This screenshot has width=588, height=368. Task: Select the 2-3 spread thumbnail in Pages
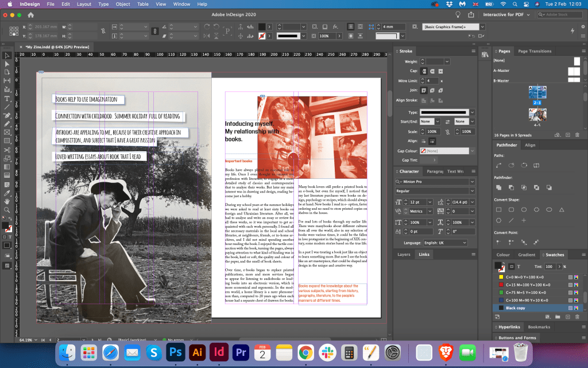(537, 93)
